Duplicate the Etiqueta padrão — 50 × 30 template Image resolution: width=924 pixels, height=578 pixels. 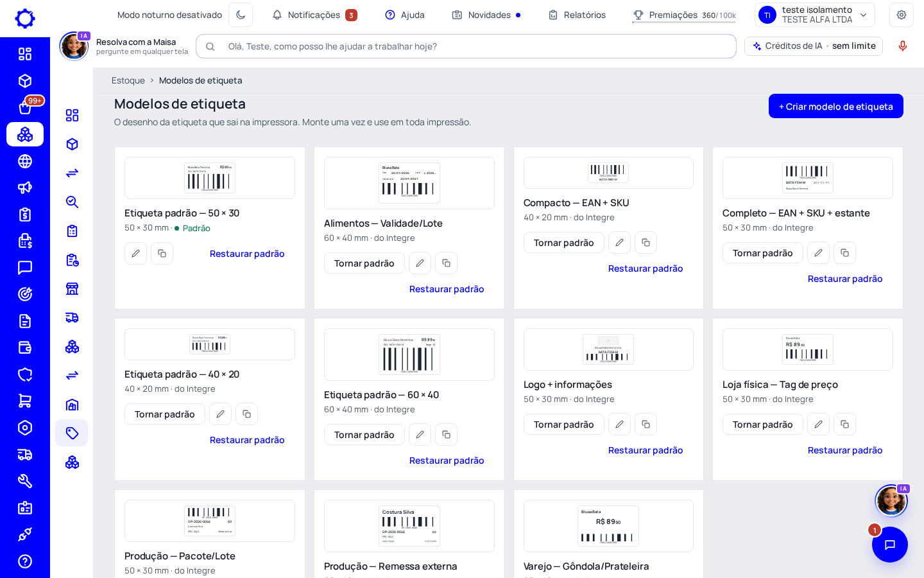162,254
